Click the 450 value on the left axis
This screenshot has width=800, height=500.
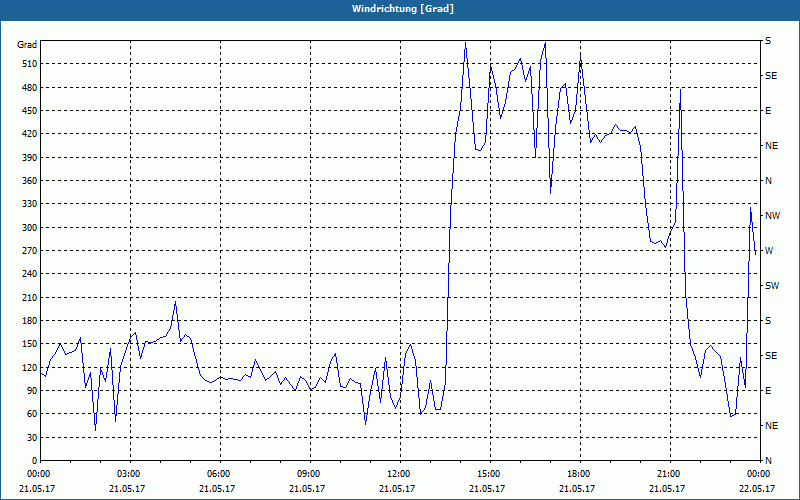pyautogui.click(x=29, y=111)
